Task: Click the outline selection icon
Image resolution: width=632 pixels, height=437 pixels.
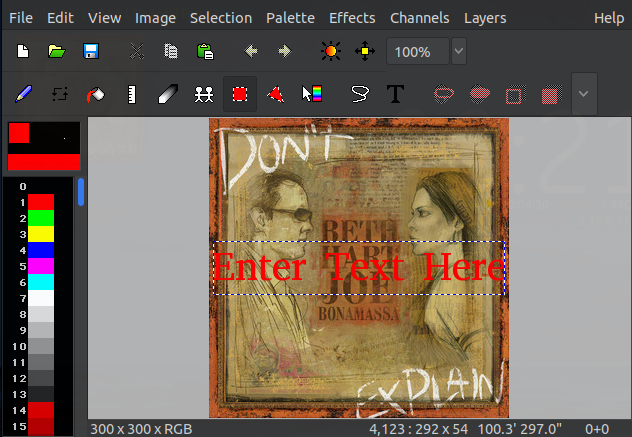Action: pyautogui.click(x=516, y=95)
